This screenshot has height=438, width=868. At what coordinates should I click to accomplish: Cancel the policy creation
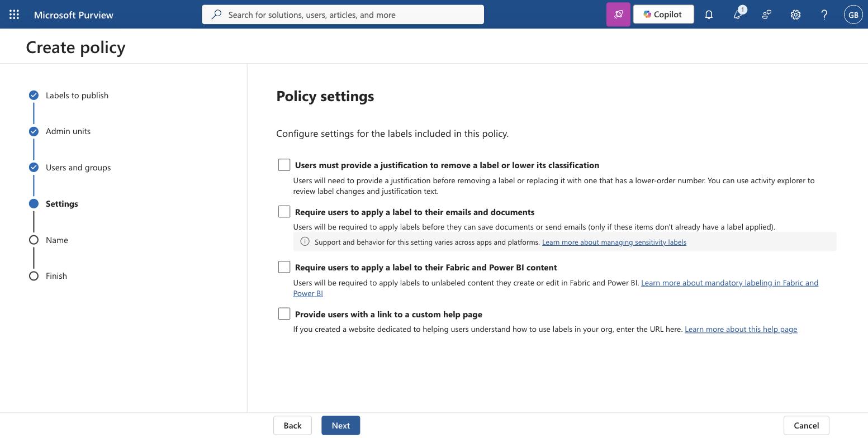click(807, 426)
